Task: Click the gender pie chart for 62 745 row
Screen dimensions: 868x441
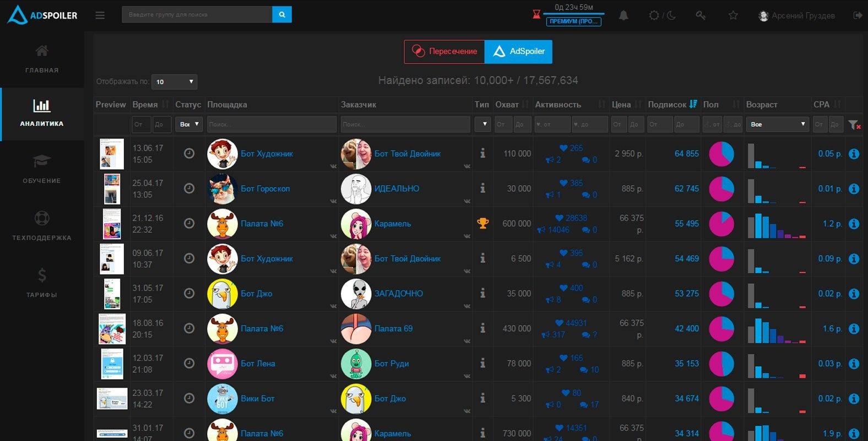Action: click(721, 189)
